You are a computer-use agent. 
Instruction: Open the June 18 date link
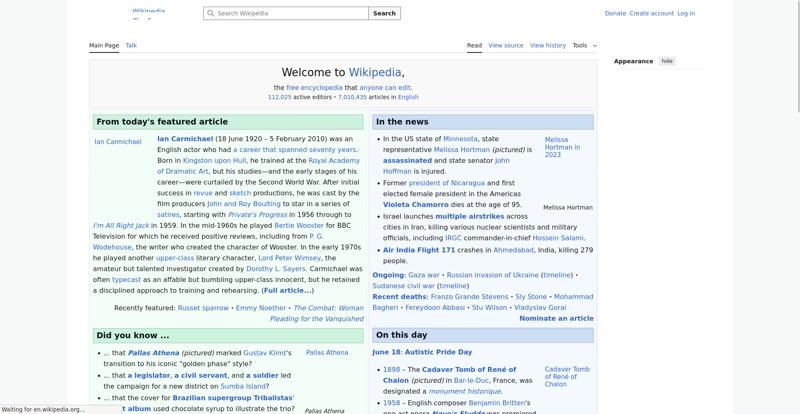[387, 352]
